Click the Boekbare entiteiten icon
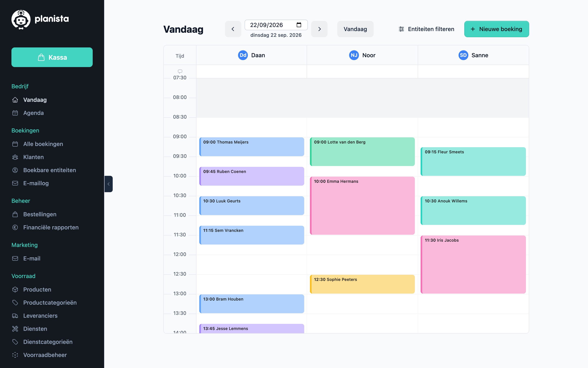This screenshot has height=368, width=588. pos(15,170)
